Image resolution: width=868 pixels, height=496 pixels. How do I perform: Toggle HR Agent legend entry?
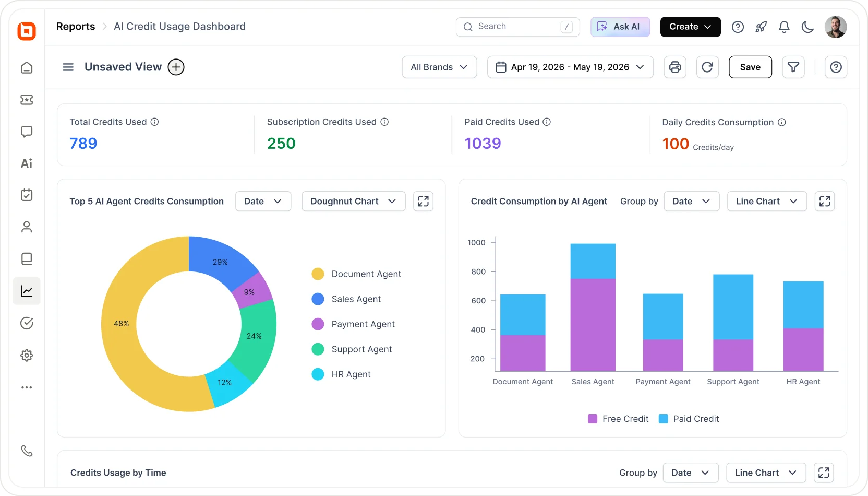pos(341,374)
